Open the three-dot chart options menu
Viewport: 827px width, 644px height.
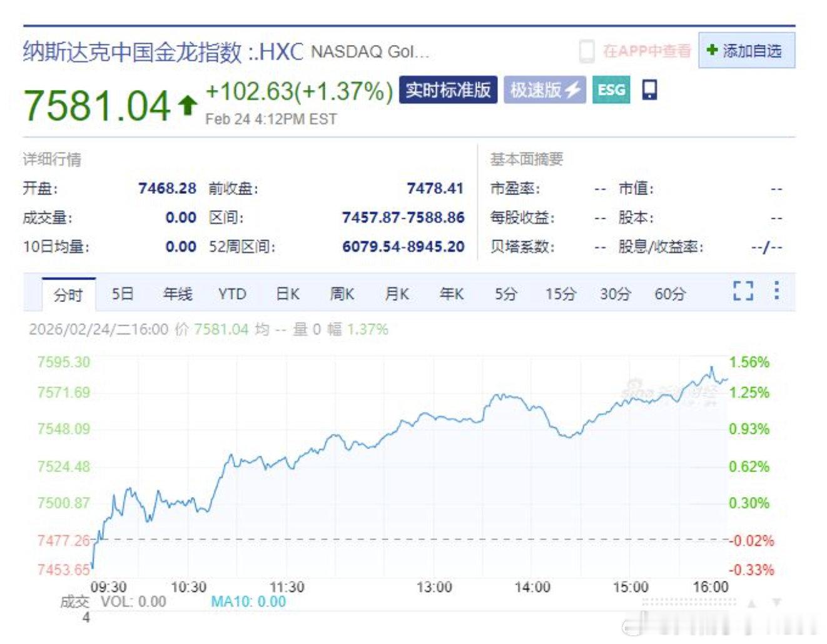(776, 291)
